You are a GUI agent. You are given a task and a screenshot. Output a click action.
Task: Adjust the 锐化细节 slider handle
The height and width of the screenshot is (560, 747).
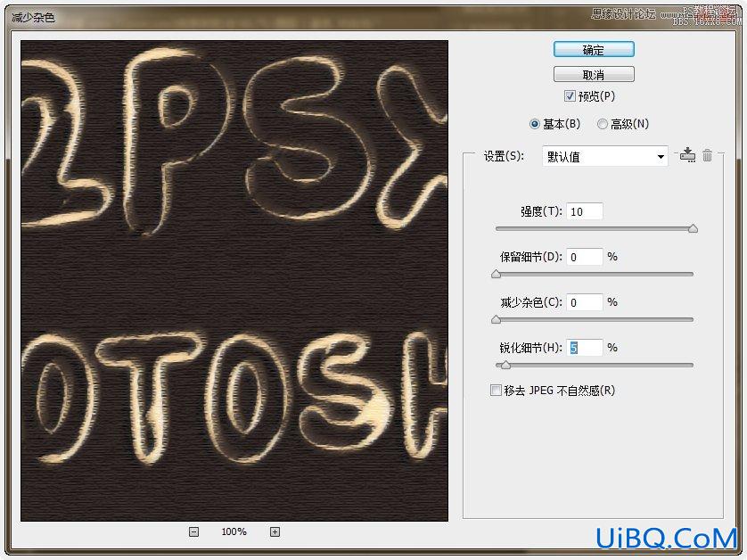pos(506,365)
